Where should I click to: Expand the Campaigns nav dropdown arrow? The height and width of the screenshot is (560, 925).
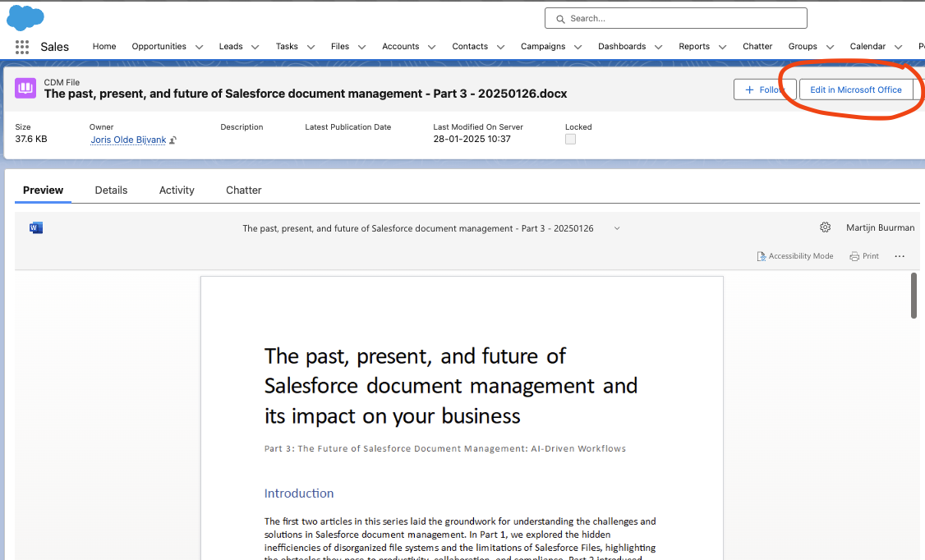pos(578,47)
